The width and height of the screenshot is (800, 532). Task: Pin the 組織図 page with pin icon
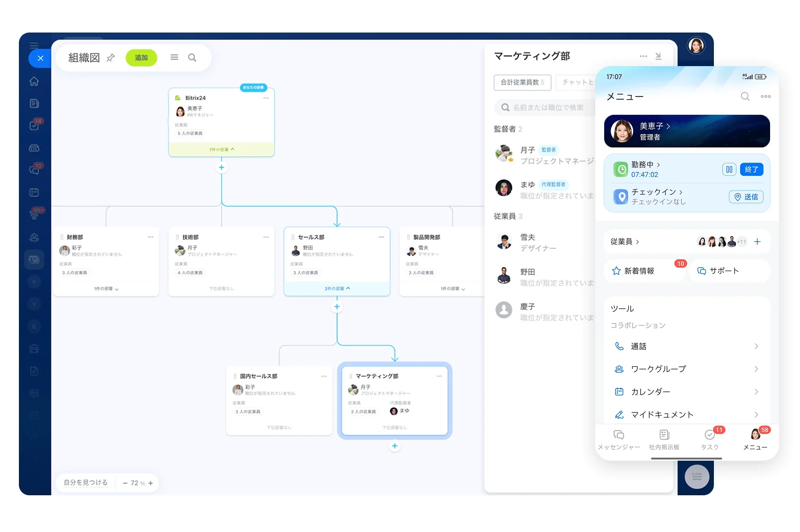point(110,58)
